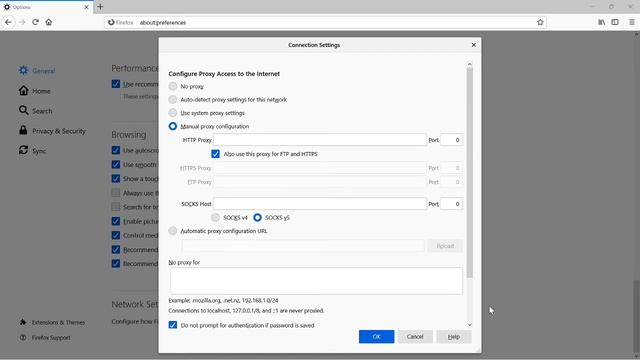Open the Library icon in toolbar

602,22
